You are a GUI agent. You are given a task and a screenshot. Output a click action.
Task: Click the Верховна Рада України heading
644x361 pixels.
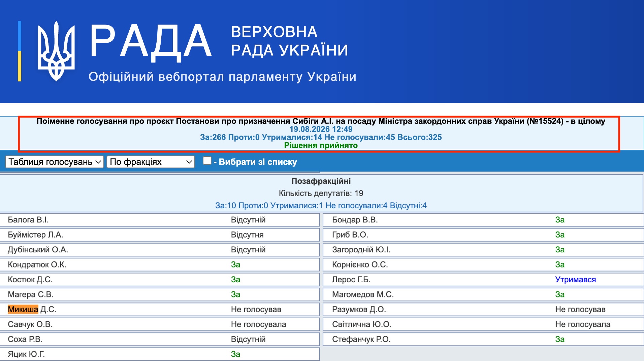pyautogui.click(x=289, y=41)
